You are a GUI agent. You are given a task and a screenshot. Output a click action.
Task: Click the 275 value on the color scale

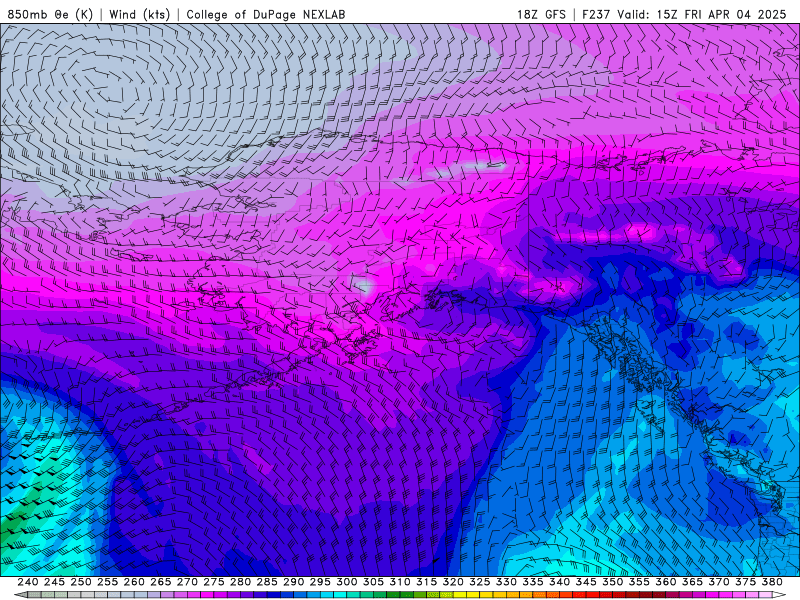(214, 582)
